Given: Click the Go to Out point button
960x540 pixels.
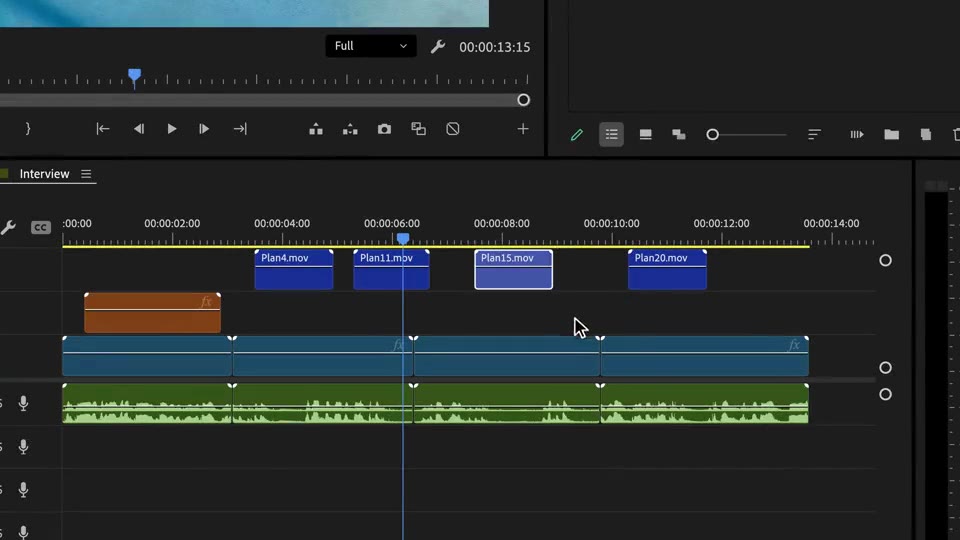Looking at the screenshot, I should pos(240,129).
